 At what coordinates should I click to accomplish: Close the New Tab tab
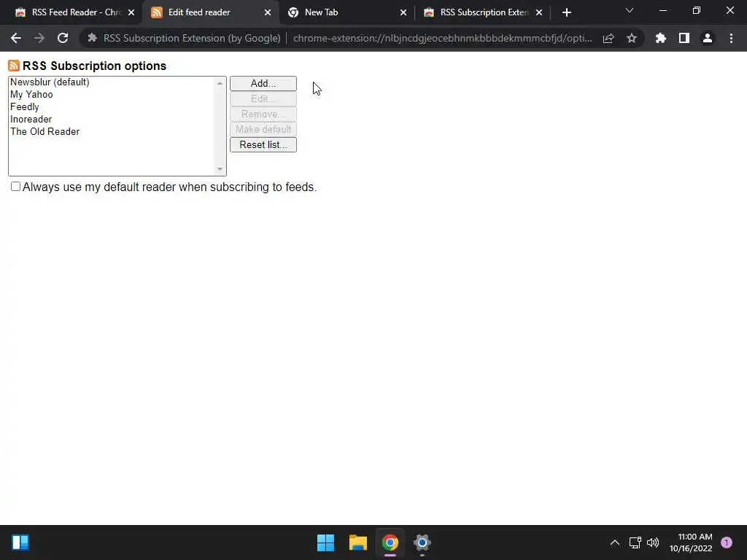pos(403,12)
